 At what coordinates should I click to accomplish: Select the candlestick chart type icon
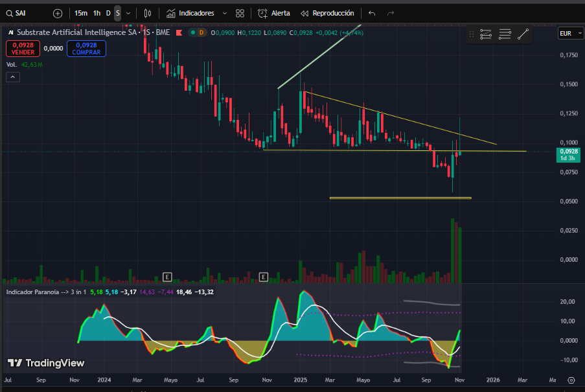tap(148, 13)
